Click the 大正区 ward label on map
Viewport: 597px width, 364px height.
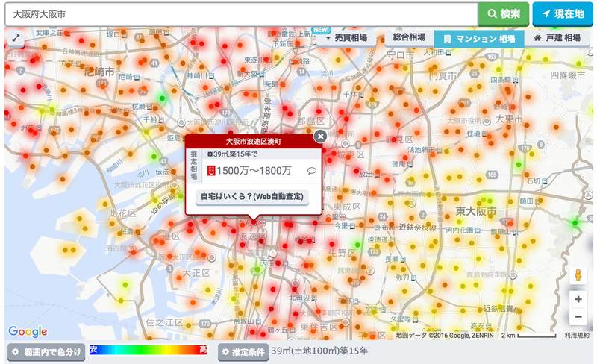pyautogui.click(x=196, y=273)
